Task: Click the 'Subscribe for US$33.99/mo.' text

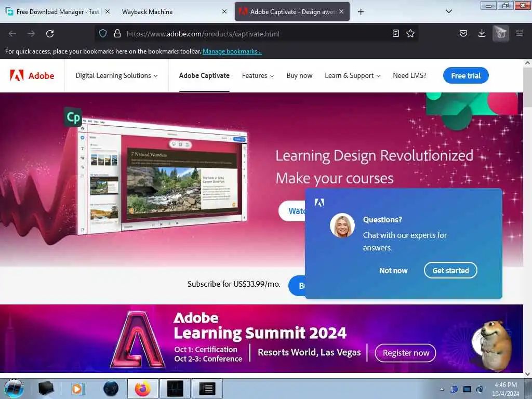Action: pyautogui.click(x=234, y=284)
